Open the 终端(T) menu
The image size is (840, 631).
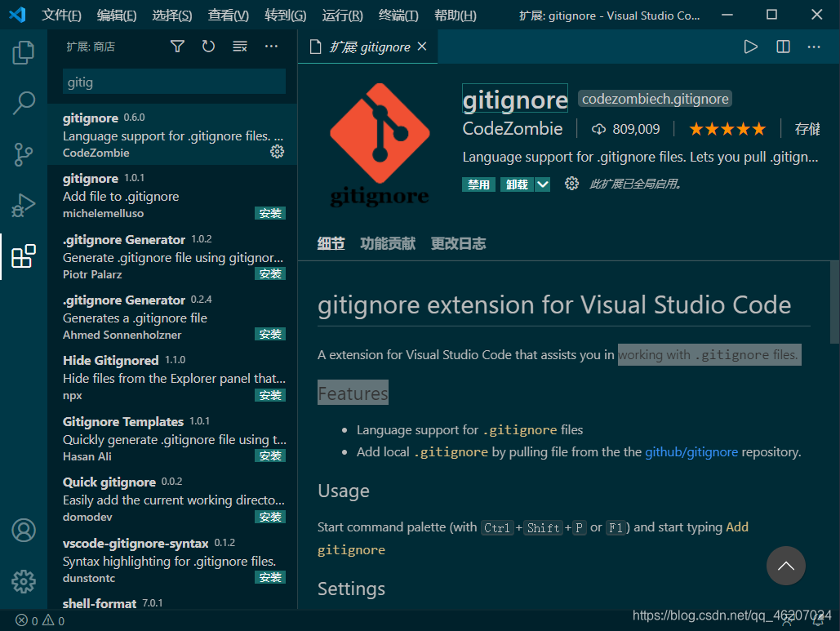coord(398,15)
